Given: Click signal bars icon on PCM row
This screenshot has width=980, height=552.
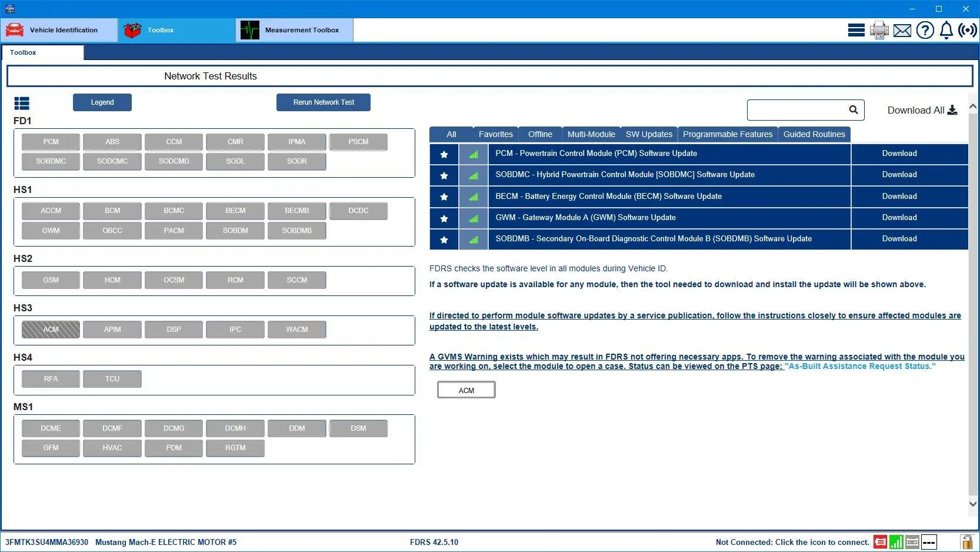Looking at the screenshot, I should pyautogui.click(x=474, y=154).
